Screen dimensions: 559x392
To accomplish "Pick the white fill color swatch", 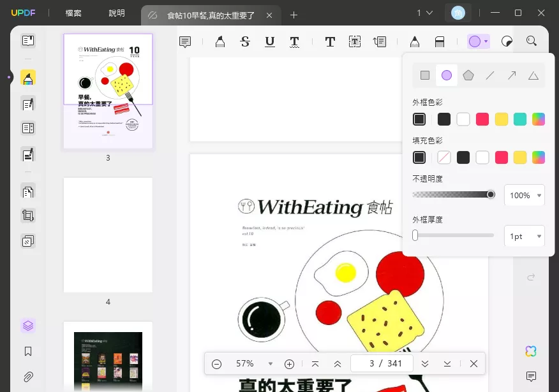I will (x=482, y=157).
